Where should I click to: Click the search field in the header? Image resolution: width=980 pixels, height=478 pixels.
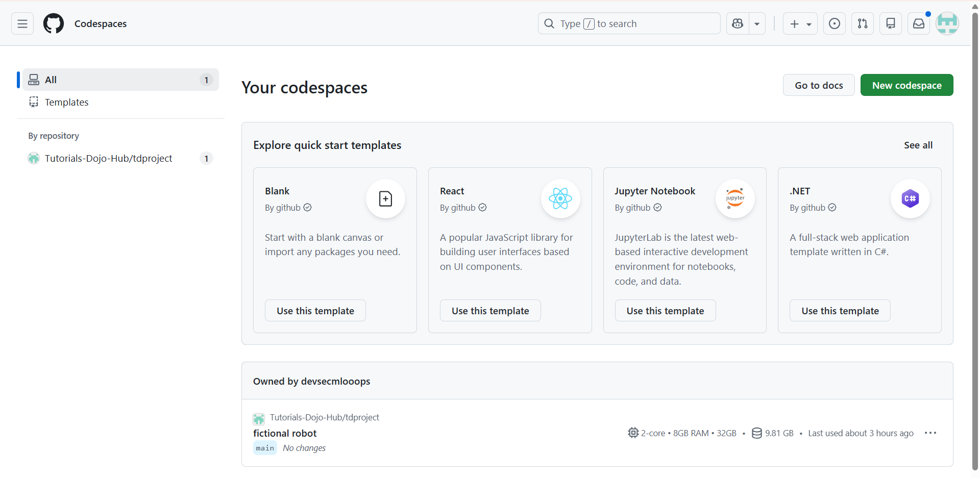click(629, 23)
